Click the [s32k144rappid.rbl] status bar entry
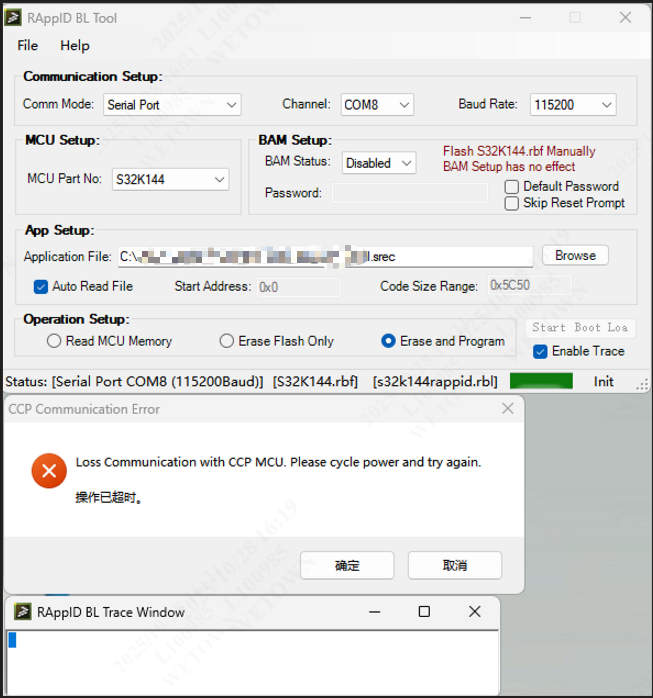This screenshot has height=698, width=653. (x=435, y=381)
